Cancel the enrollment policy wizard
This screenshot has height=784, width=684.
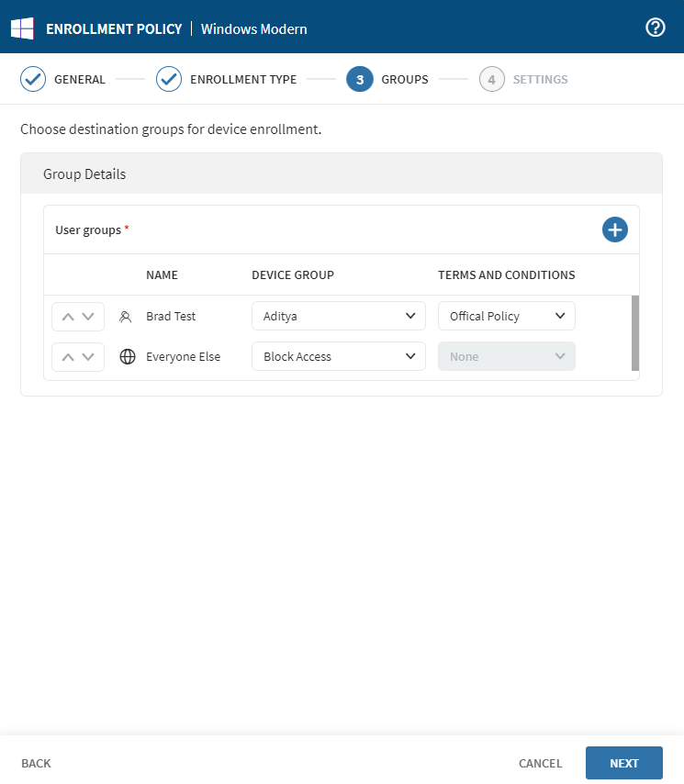click(x=540, y=764)
